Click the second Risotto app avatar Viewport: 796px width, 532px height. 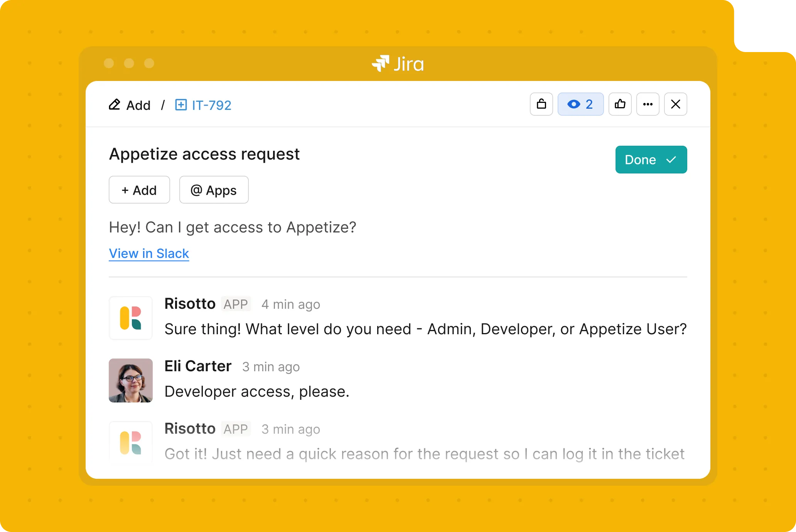(x=131, y=443)
